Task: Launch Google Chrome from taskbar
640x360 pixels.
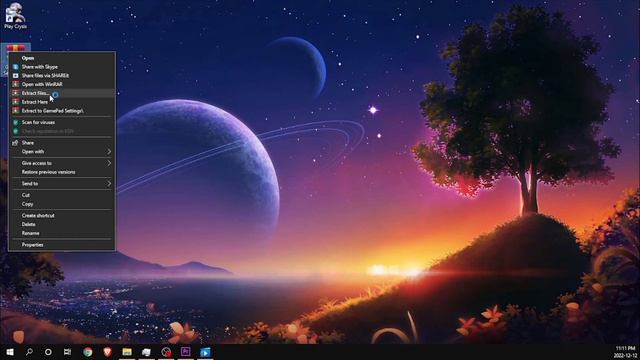Action: 87,352
